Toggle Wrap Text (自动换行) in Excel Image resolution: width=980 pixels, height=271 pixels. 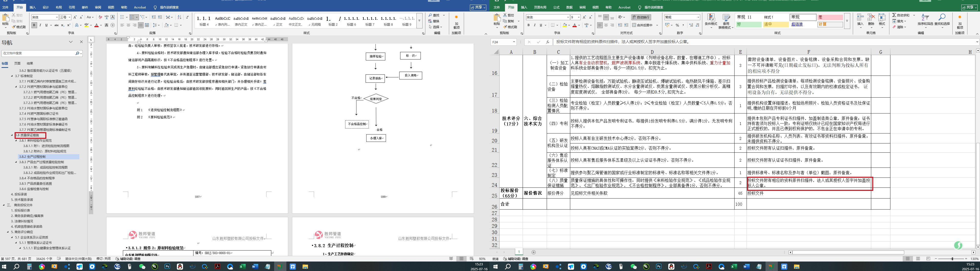[641, 17]
